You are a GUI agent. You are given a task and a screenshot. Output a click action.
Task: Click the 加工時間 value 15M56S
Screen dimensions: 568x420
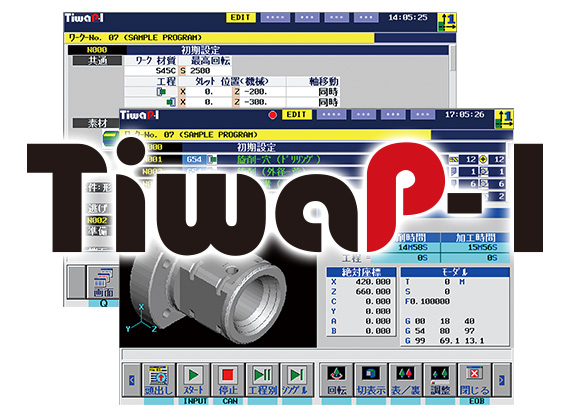coord(483,248)
